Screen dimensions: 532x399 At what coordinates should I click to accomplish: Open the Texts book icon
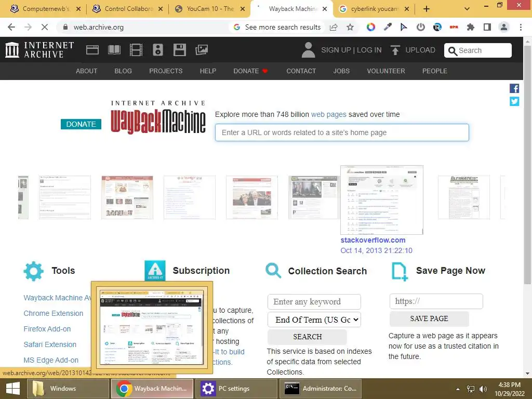[x=114, y=50]
